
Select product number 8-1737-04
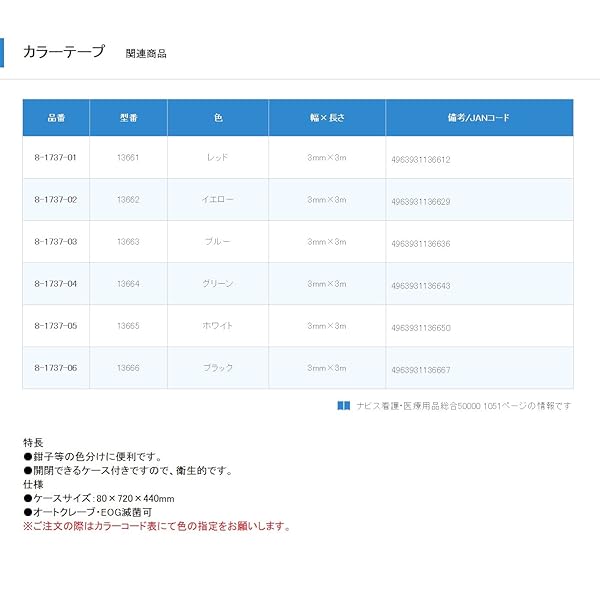56,284
